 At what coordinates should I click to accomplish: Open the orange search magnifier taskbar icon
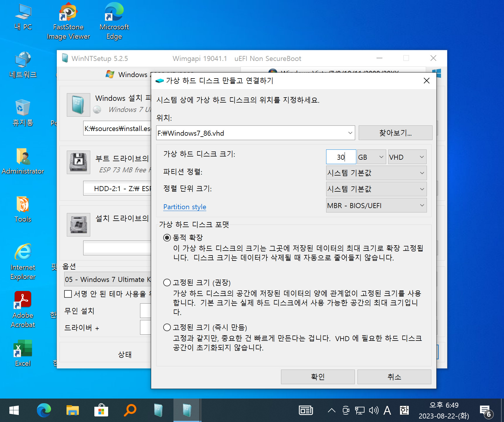pyautogui.click(x=130, y=410)
